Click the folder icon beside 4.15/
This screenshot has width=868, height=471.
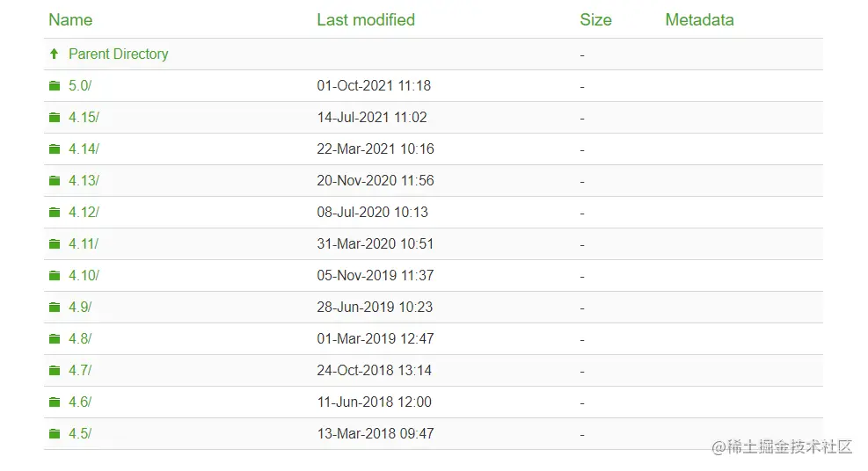pyautogui.click(x=55, y=117)
